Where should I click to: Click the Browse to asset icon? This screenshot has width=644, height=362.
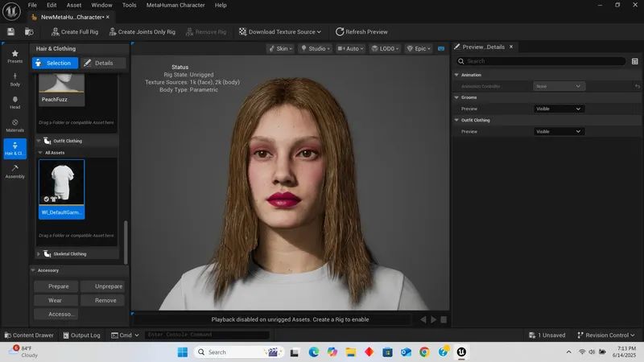pyautogui.click(x=29, y=31)
